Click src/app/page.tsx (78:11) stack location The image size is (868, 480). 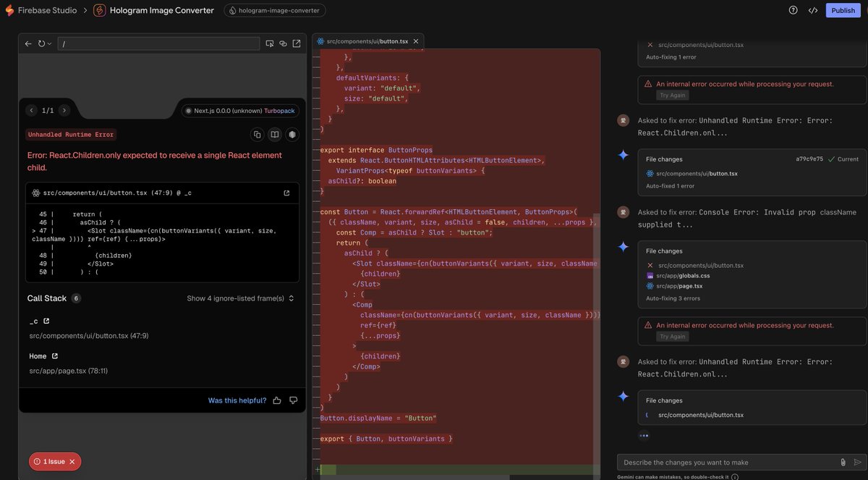(69, 371)
